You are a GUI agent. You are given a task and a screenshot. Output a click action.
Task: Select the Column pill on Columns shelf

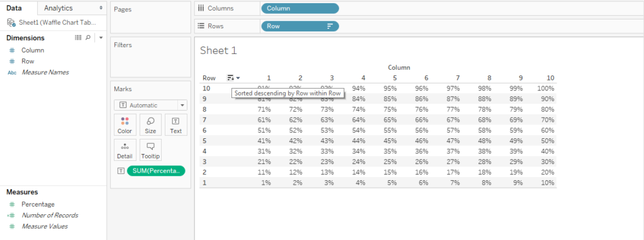click(300, 8)
